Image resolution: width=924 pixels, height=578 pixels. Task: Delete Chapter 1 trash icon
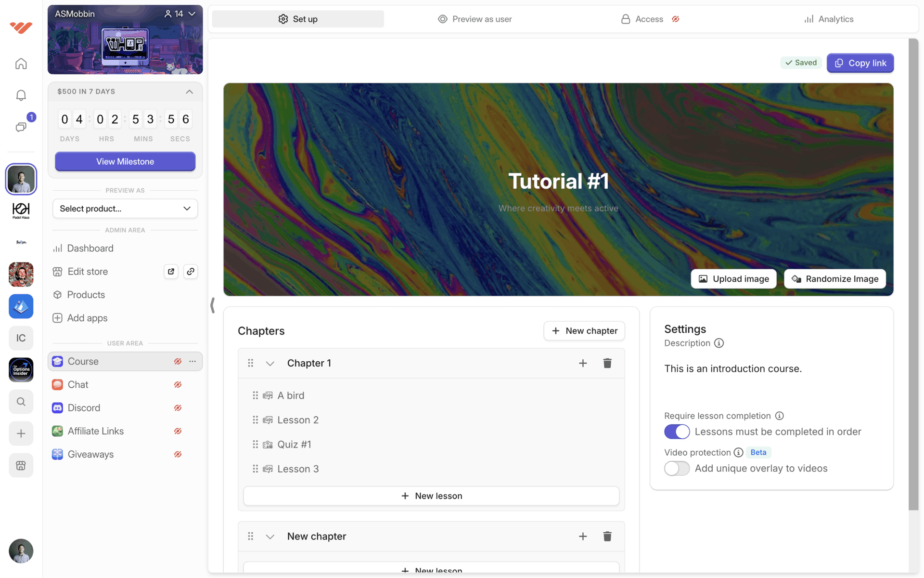tap(607, 363)
